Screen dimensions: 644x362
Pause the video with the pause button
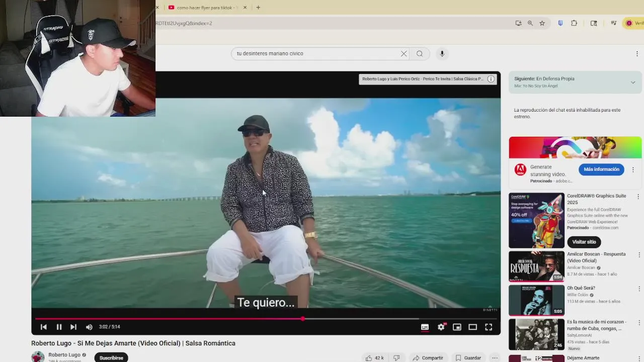[x=59, y=327]
